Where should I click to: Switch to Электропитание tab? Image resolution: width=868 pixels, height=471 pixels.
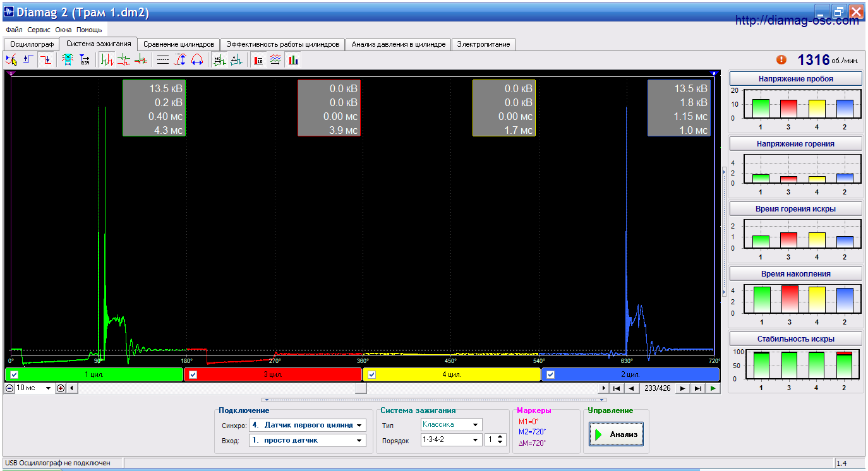(x=484, y=44)
